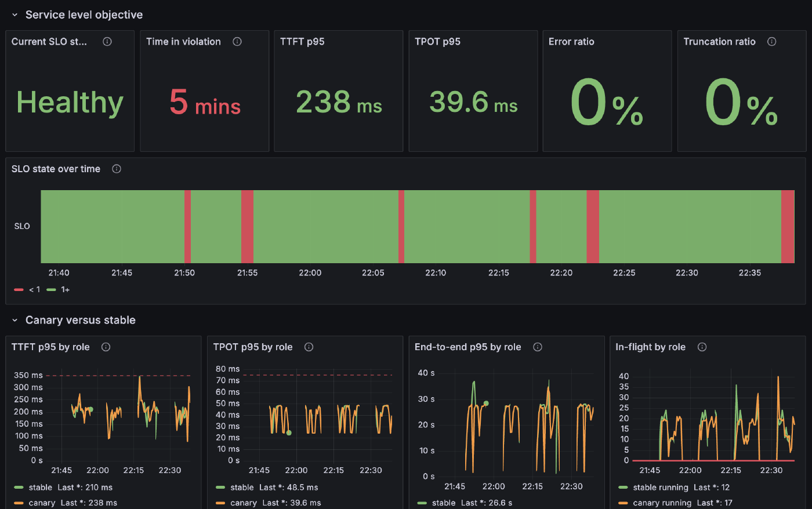Click the Truncation ratio 0% value
Image resolution: width=812 pixels, height=509 pixels.
coord(741,103)
